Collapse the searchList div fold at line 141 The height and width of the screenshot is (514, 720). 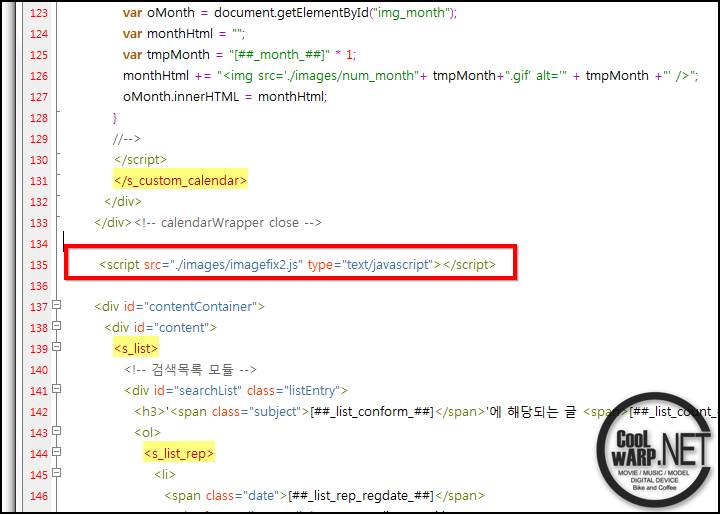click(x=56, y=389)
